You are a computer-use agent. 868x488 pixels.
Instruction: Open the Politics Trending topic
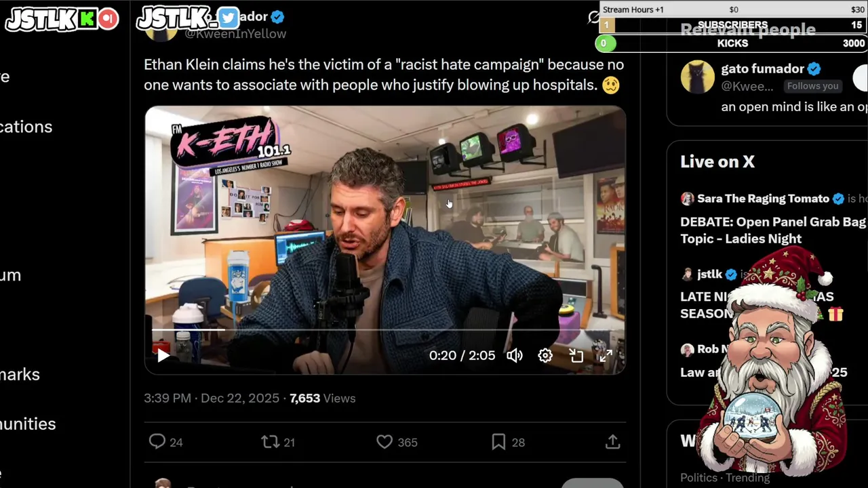tap(725, 478)
